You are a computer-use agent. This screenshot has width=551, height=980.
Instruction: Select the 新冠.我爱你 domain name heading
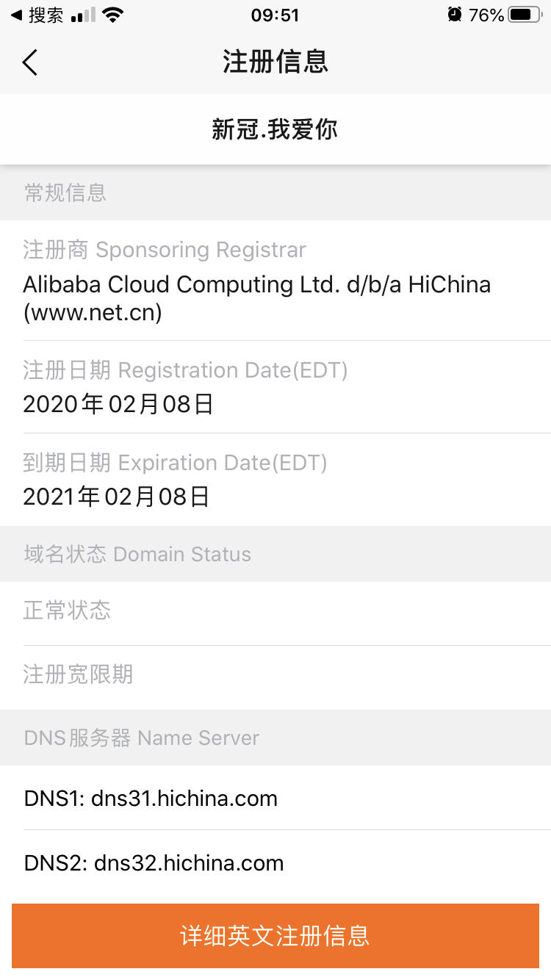[275, 130]
